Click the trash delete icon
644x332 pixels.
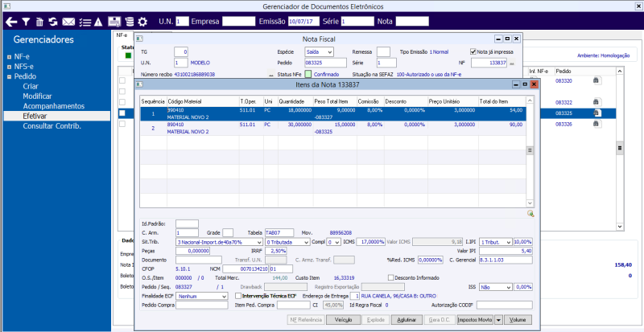click(39, 21)
